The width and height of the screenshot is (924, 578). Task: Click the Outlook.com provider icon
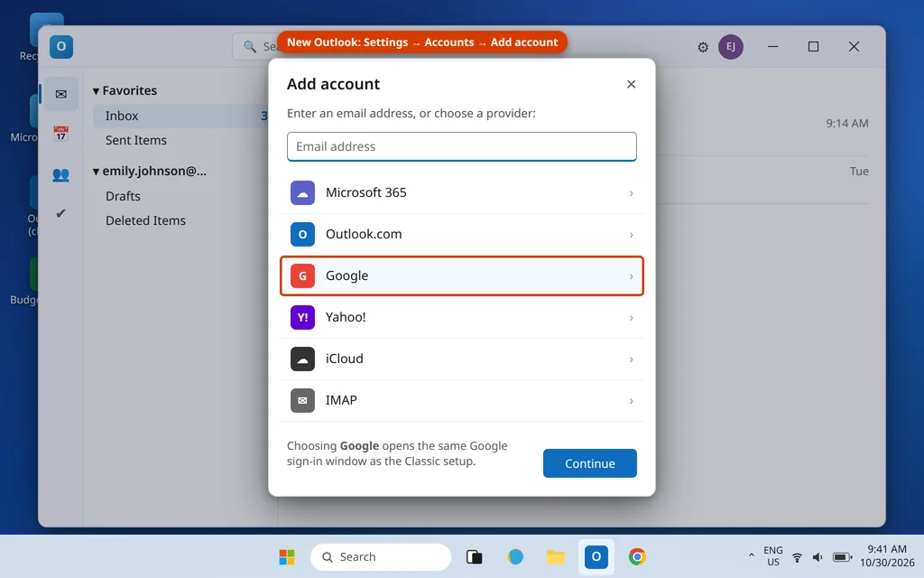pos(302,234)
